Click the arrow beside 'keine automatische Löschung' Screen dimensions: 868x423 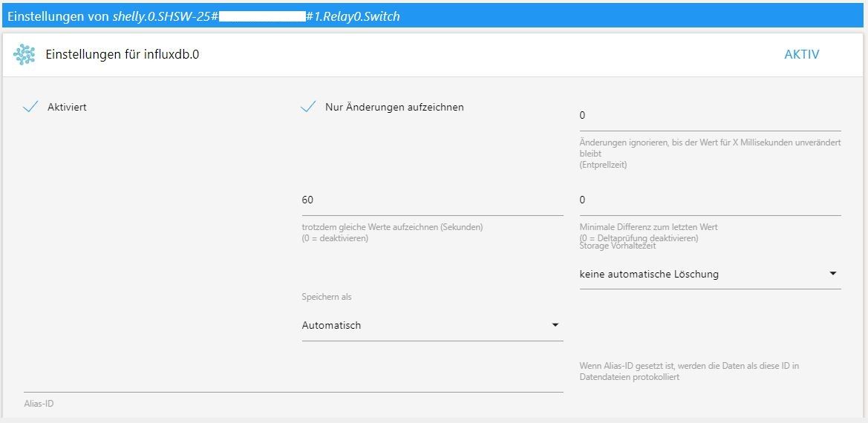[832, 275]
